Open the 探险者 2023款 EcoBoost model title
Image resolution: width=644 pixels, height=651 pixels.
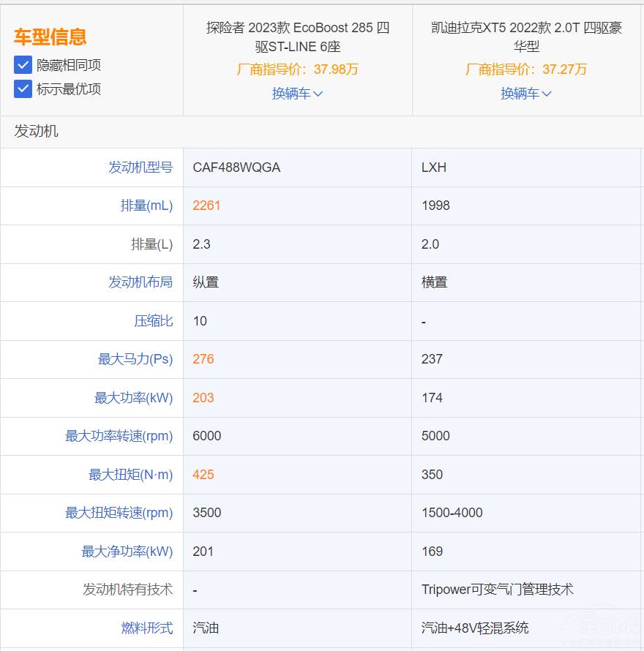[x=297, y=37]
